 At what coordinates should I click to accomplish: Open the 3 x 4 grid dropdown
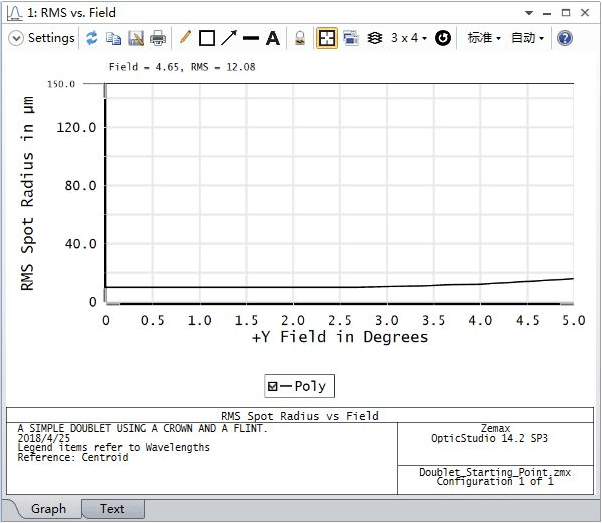[409, 38]
